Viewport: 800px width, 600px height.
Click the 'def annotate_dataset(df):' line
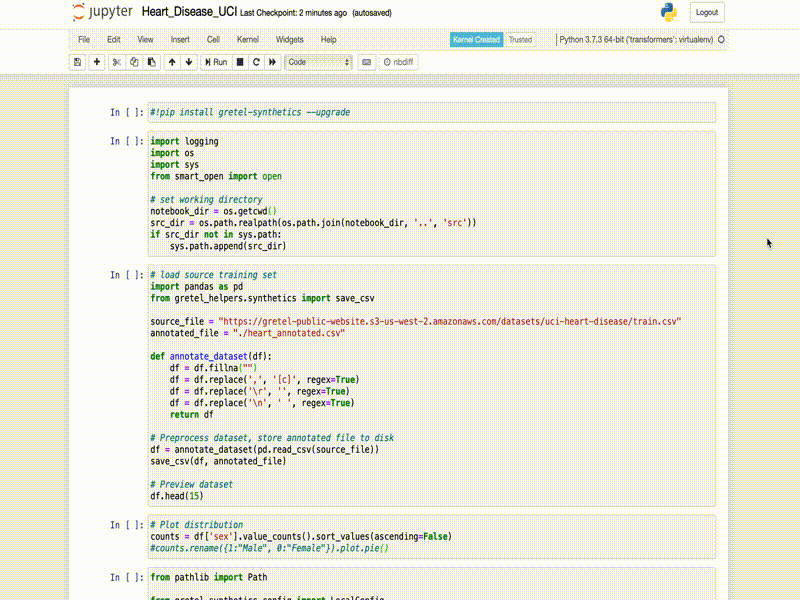tap(211, 356)
